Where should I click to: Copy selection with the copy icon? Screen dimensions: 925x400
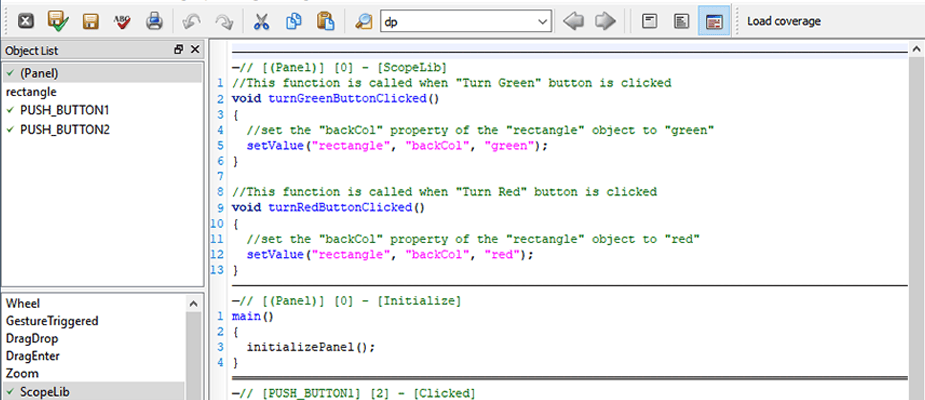coord(293,22)
